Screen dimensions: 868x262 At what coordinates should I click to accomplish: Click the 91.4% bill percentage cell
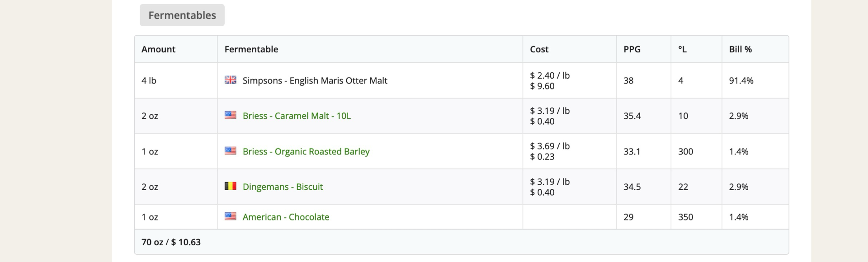741,81
